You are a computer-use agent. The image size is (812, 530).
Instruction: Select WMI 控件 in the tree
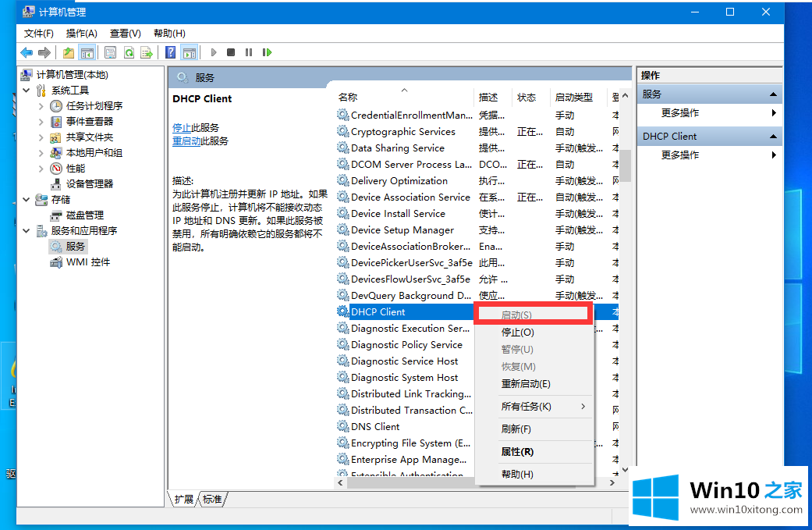pyautogui.click(x=88, y=262)
